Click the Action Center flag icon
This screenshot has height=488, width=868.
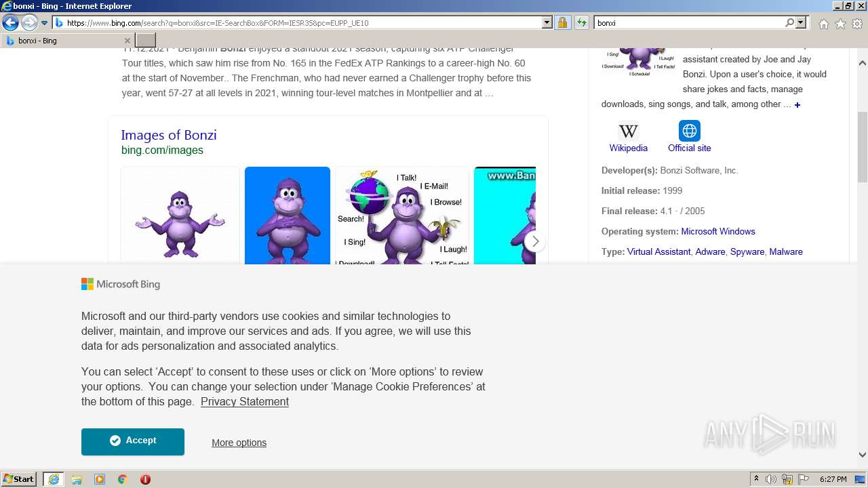[x=804, y=479]
